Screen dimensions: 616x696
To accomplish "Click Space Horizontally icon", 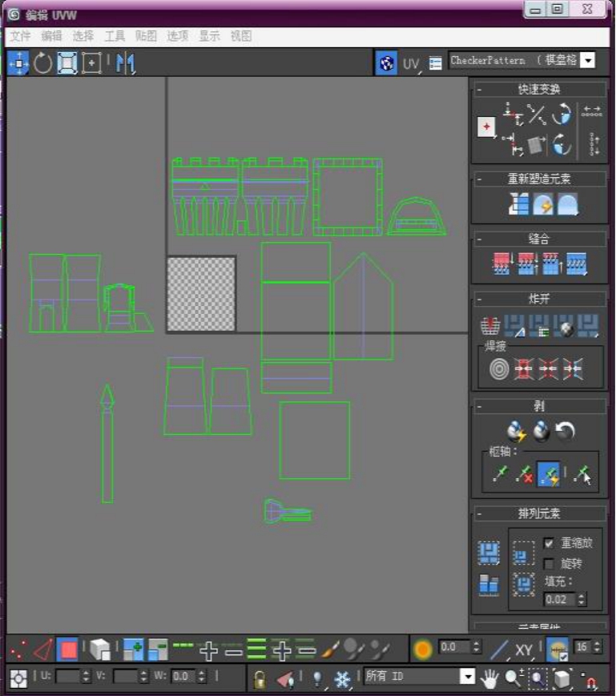I will click(592, 111).
